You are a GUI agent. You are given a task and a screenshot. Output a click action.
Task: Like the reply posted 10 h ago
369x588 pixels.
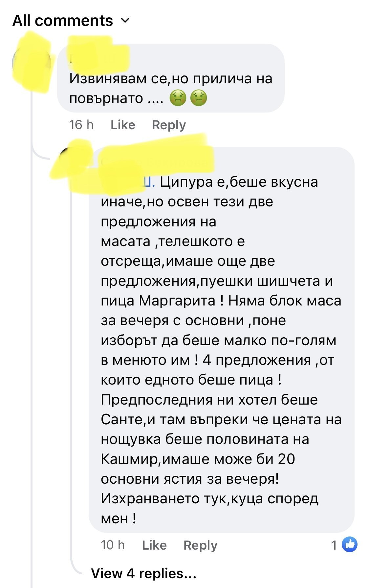[154, 545]
